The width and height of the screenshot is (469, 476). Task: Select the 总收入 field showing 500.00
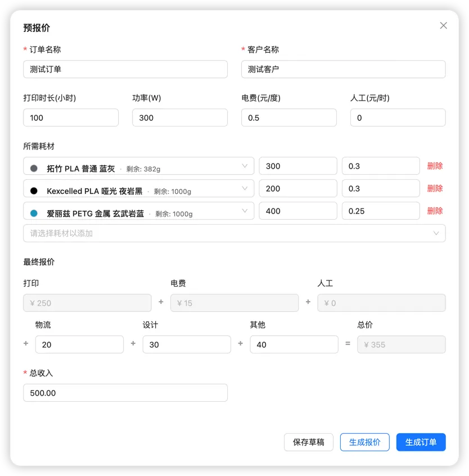coord(125,393)
